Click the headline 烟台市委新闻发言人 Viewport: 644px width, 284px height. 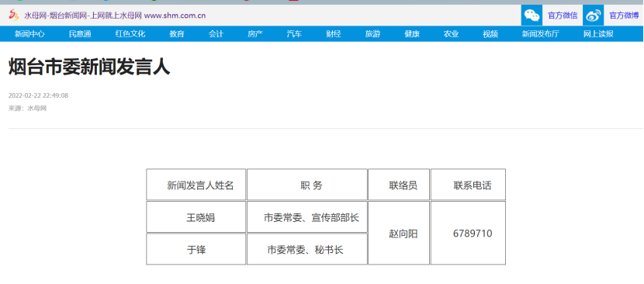[x=89, y=67]
